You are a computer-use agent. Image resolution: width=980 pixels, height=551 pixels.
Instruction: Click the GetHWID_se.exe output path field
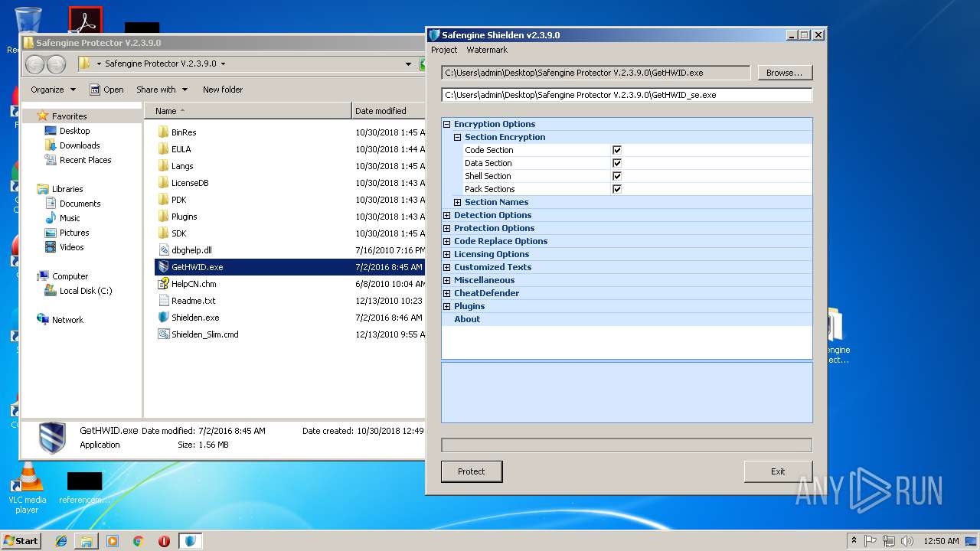pos(626,95)
